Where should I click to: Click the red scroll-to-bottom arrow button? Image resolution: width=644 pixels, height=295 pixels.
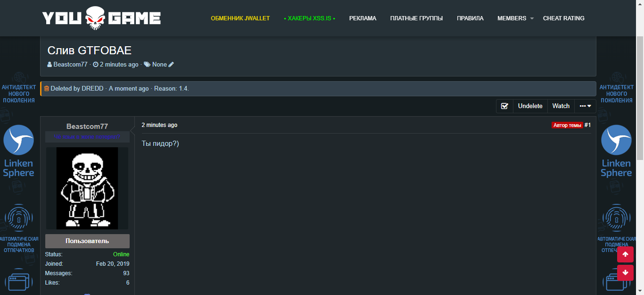pyautogui.click(x=625, y=273)
